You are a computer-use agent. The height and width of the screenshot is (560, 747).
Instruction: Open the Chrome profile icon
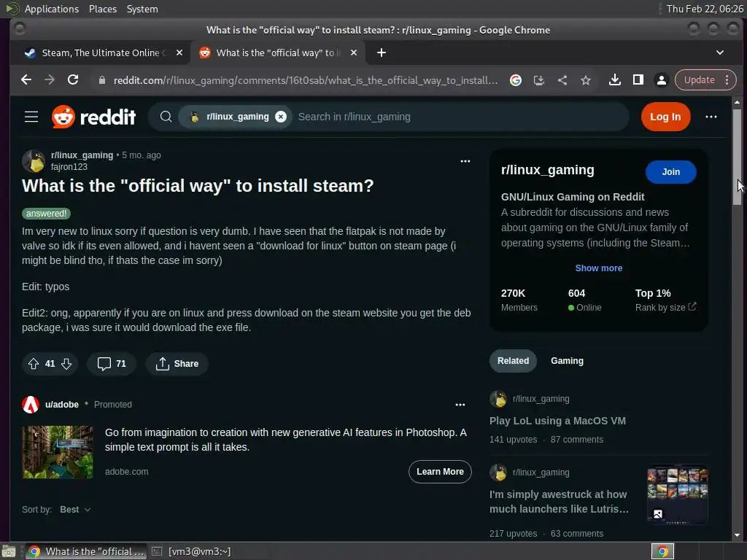(661, 80)
